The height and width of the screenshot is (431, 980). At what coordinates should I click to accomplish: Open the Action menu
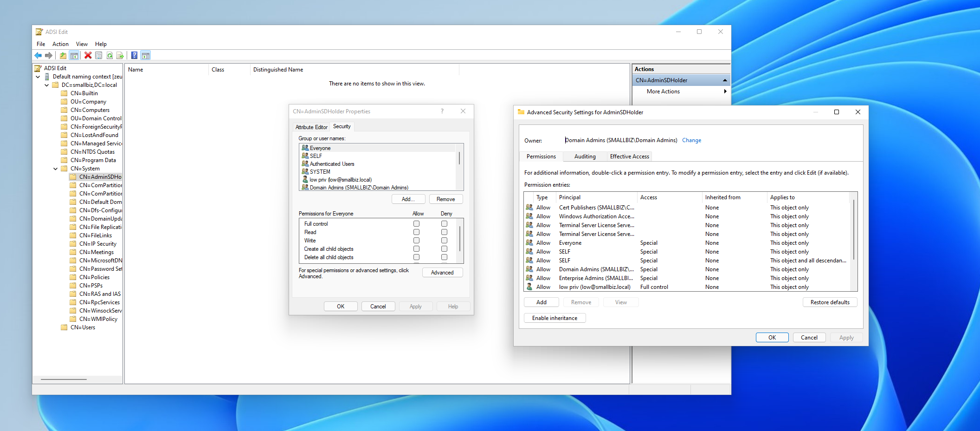point(60,44)
